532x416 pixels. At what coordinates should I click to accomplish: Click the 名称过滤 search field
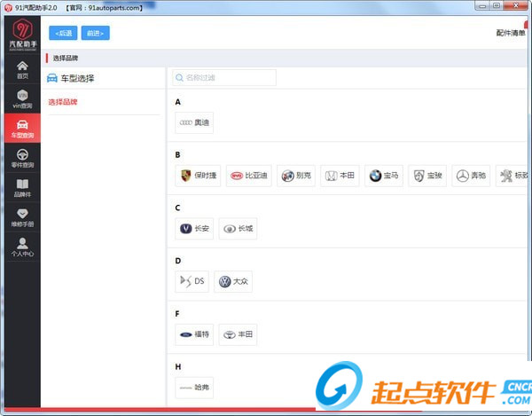point(224,78)
